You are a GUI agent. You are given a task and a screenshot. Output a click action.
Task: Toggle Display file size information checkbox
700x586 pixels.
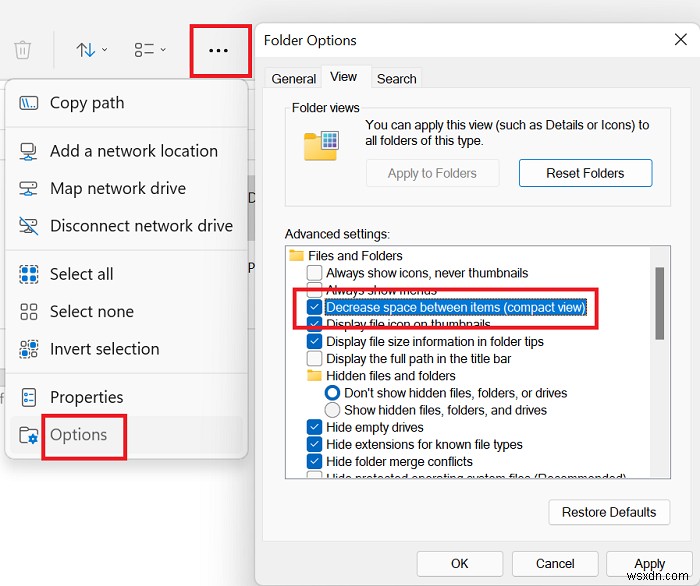tap(314, 341)
